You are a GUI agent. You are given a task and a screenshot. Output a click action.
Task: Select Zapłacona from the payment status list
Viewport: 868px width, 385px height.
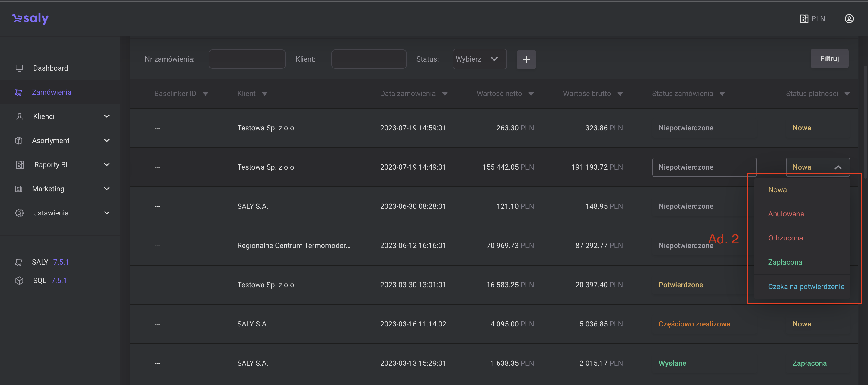pos(785,262)
